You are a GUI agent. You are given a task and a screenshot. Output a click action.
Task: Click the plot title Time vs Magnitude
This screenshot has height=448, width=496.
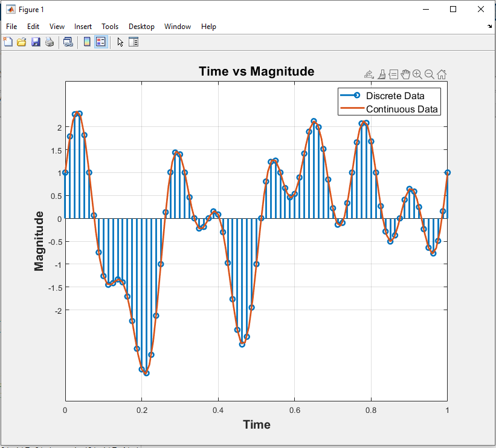coord(256,71)
